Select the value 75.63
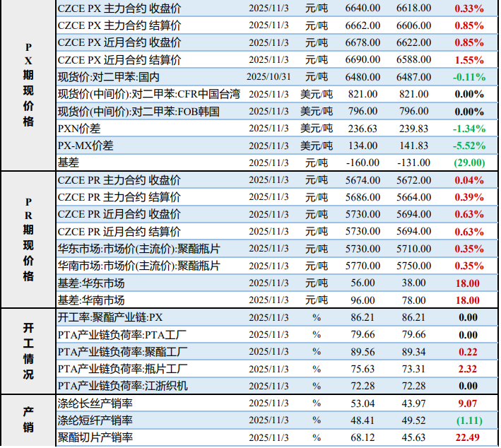The height and width of the screenshot is (448, 501). pyautogui.click(x=363, y=369)
